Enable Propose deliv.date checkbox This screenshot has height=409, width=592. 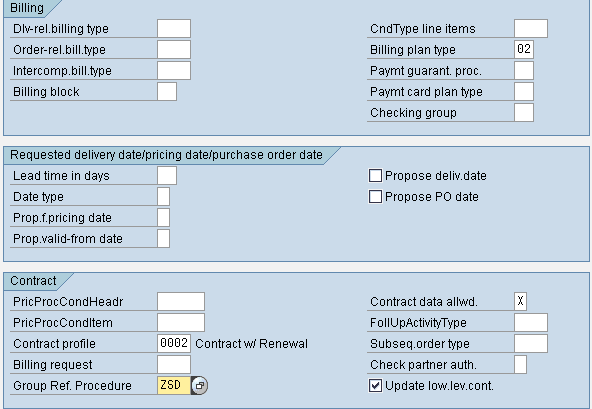click(375, 176)
